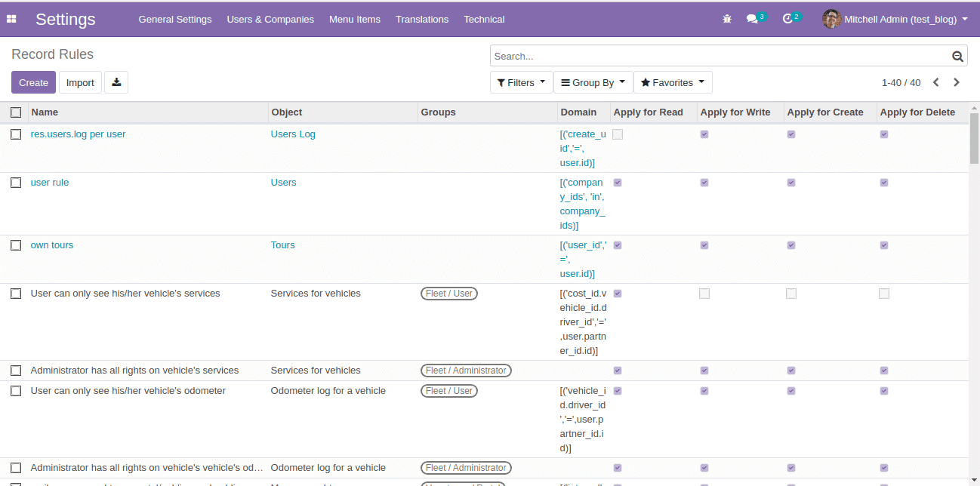Click the Users Log object link
This screenshot has width=980, height=486.
(x=293, y=134)
